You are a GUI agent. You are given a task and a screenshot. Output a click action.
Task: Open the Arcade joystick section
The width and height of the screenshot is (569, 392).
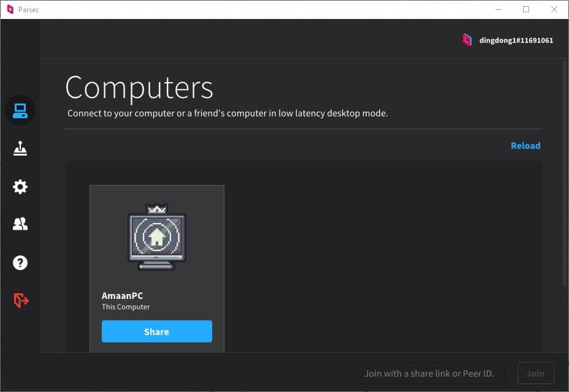click(x=20, y=149)
